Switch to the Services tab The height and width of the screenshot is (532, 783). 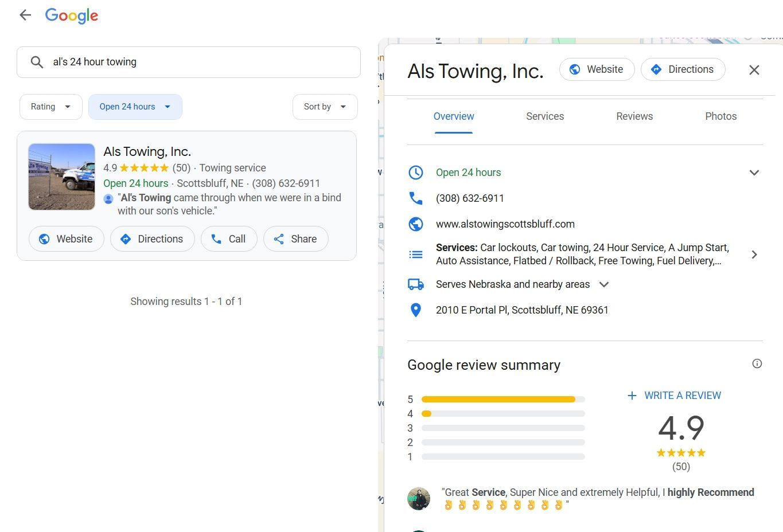[x=545, y=116]
